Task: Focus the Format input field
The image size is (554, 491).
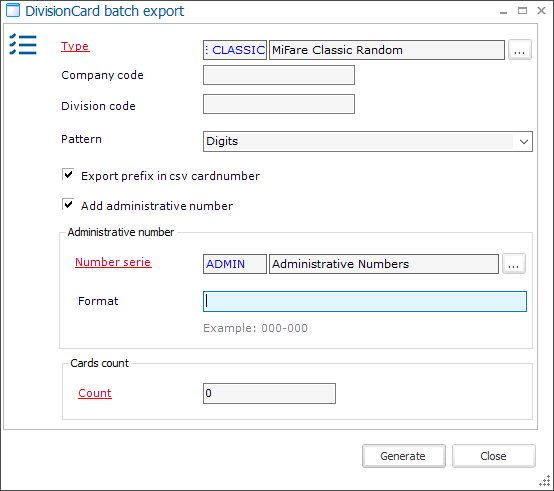Action: (x=365, y=301)
